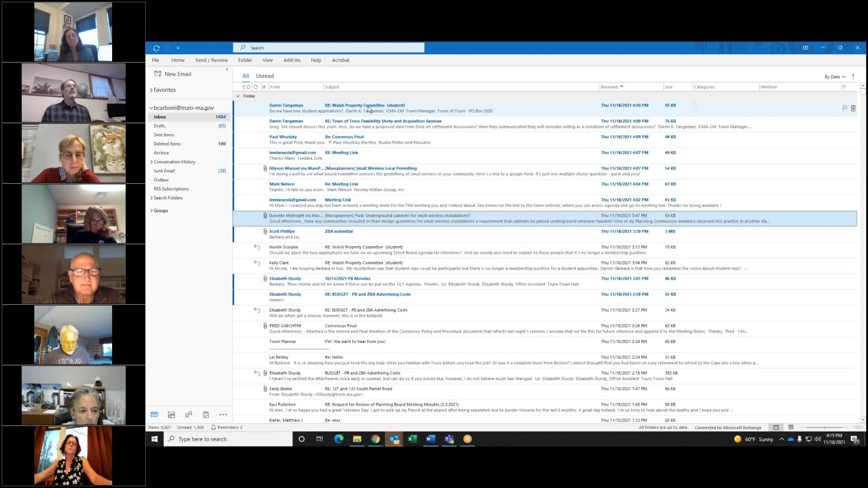The height and width of the screenshot is (488, 868).
Task: Adjust the zoom slider in status bar
Action: click(824, 427)
